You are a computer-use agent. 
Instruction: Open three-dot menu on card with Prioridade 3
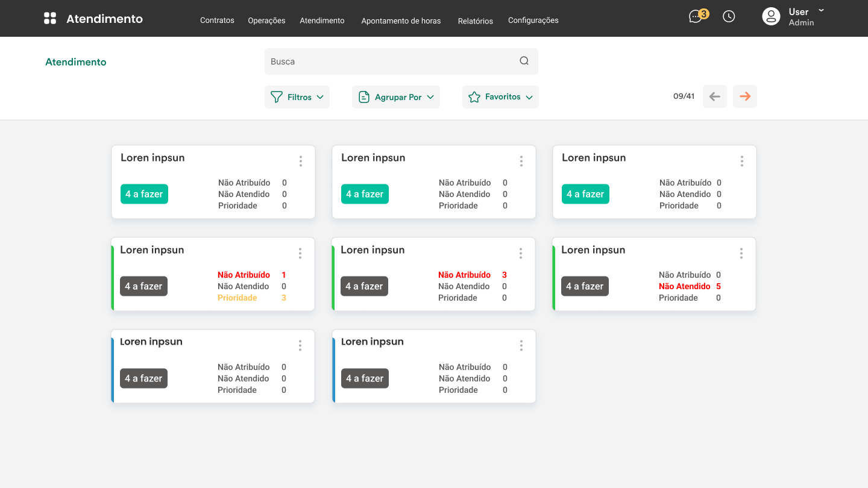(300, 254)
